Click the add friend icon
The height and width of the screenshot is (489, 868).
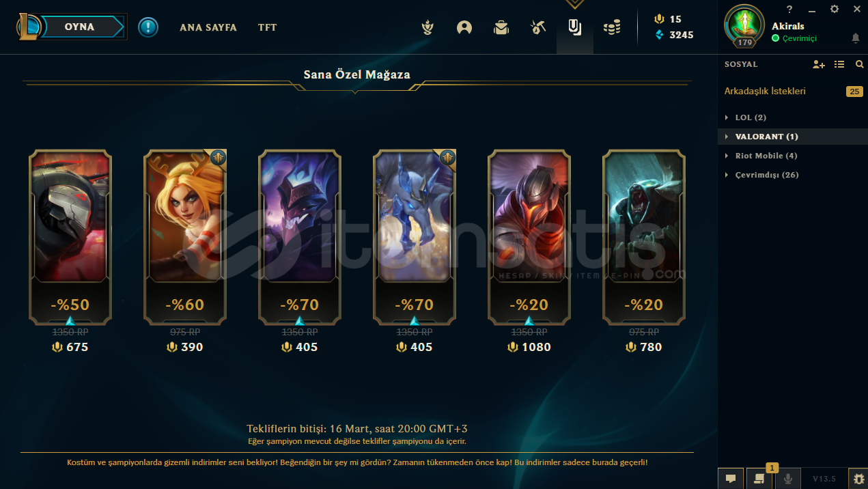(x=819, y=64)
